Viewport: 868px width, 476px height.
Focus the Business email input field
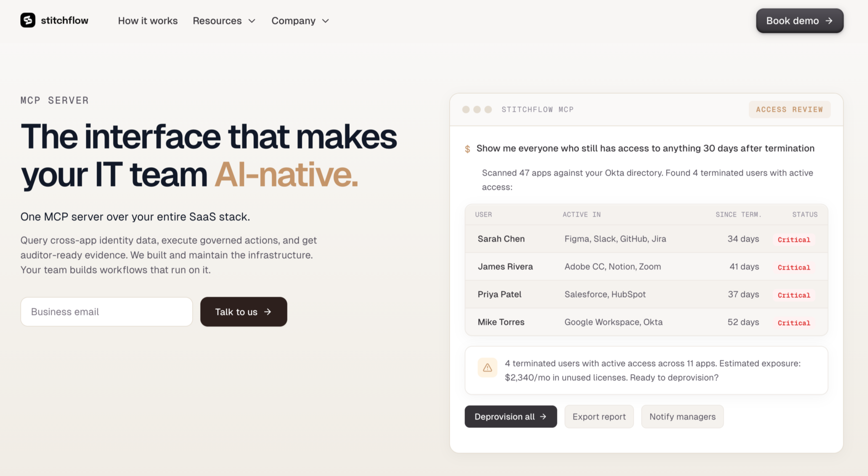click(x=107, y=311)
